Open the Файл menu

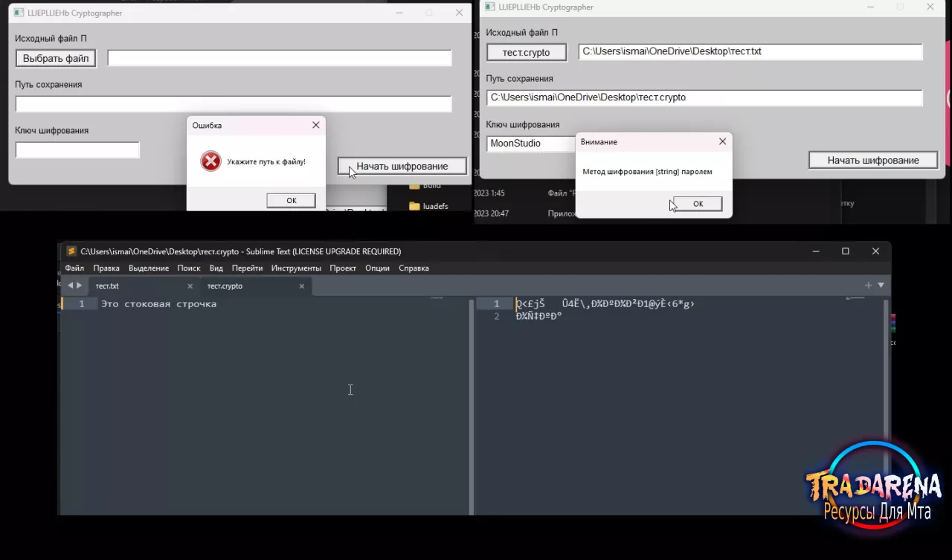pos(74,268)
